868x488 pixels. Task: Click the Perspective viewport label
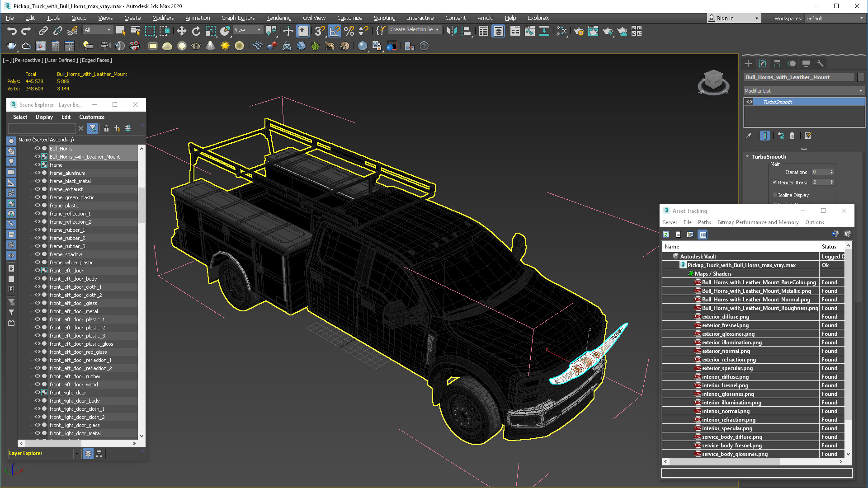click(x=28, y=60)
